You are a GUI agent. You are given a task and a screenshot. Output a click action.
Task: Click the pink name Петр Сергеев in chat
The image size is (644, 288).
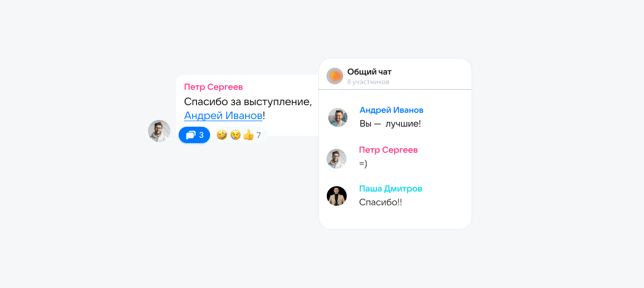point(388,150)
